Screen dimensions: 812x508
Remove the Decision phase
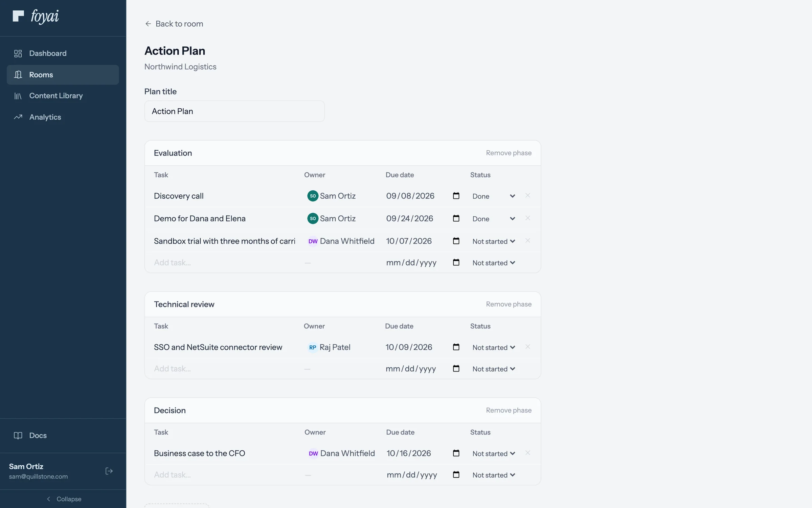pos(509,410)
